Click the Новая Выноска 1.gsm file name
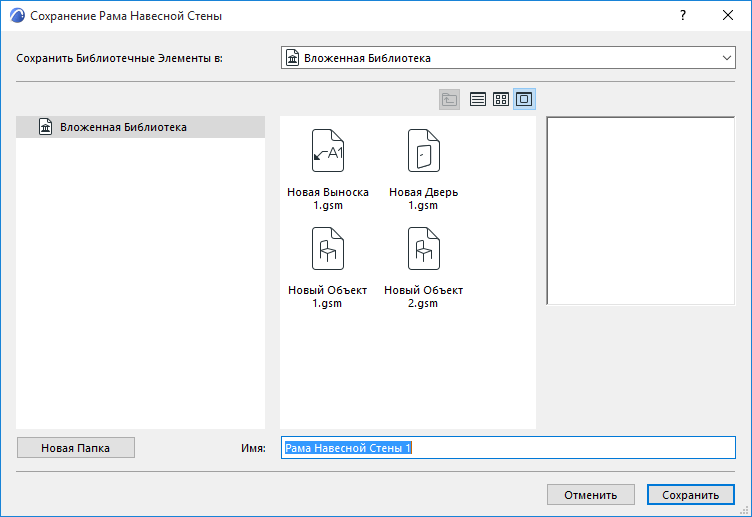This screenshot has height=517, width=752. pos(328,199)
